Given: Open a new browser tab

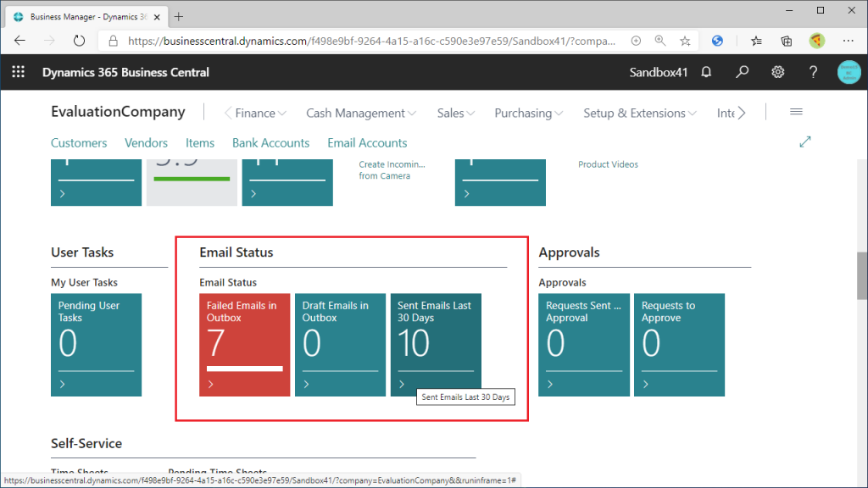Looking at the screenshot, I should pyautogui.click(x=178, y=17).
